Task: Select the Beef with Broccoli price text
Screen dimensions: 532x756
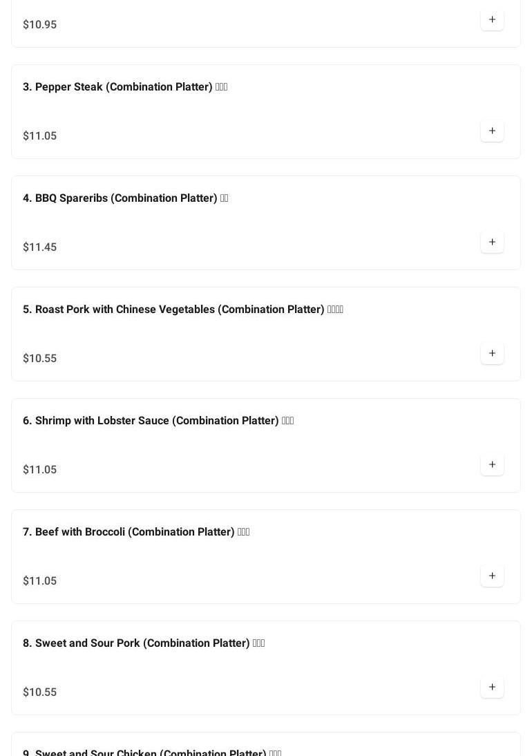Action: [40, 581]
